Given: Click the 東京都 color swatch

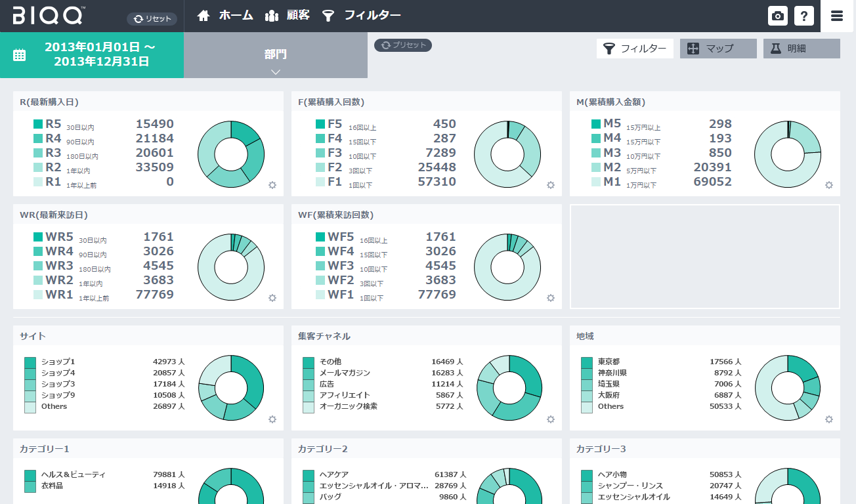Looking at the screenshot, I should pyautogui.click(x=587, y=362).
